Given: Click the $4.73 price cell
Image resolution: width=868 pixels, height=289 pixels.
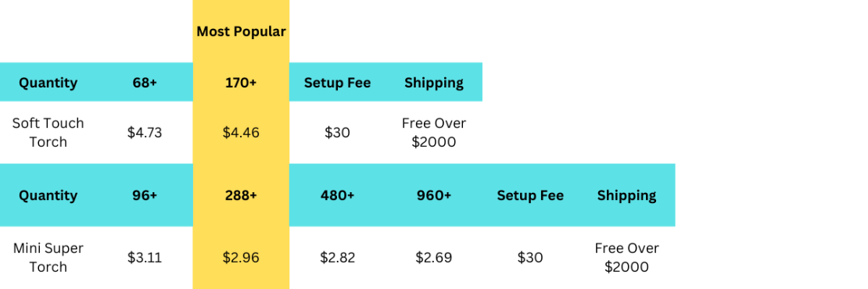Looking at the screenshot, I should tap(145, 133).
